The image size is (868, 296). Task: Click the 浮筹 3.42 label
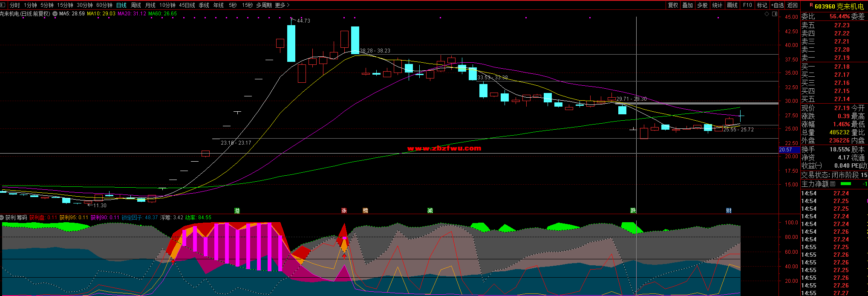172,218
